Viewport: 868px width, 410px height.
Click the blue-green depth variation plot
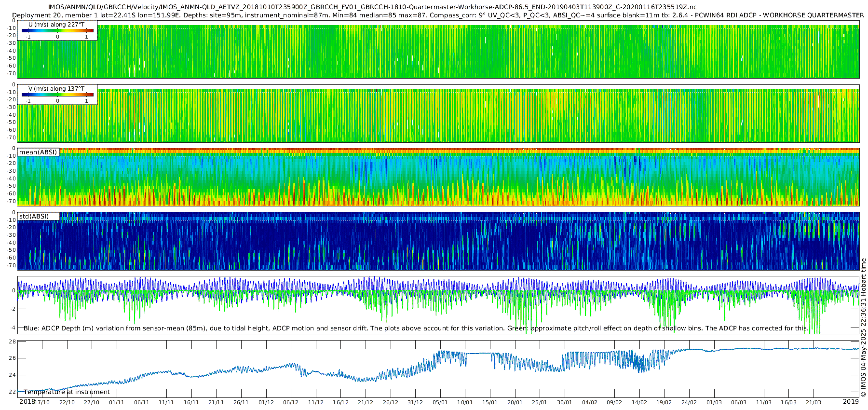438,305
